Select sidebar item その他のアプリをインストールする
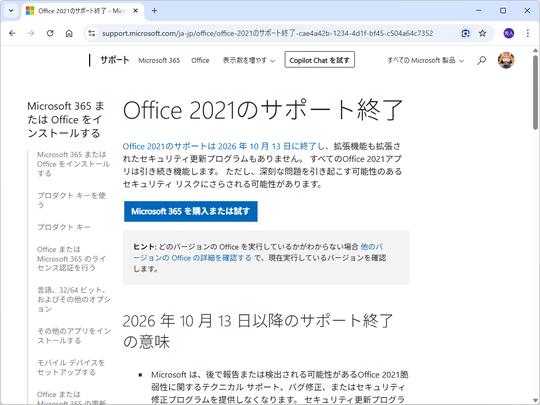The image size is (540, 405). [74, 336]
